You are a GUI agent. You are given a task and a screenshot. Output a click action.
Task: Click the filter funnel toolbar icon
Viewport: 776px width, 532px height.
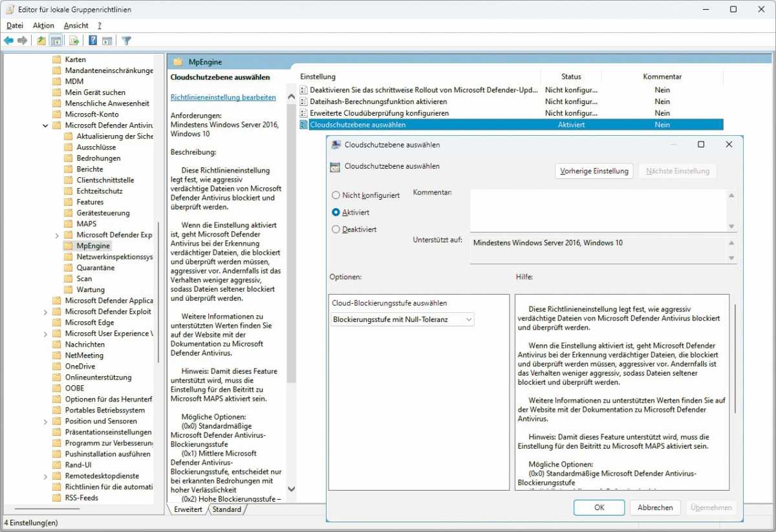127,41
